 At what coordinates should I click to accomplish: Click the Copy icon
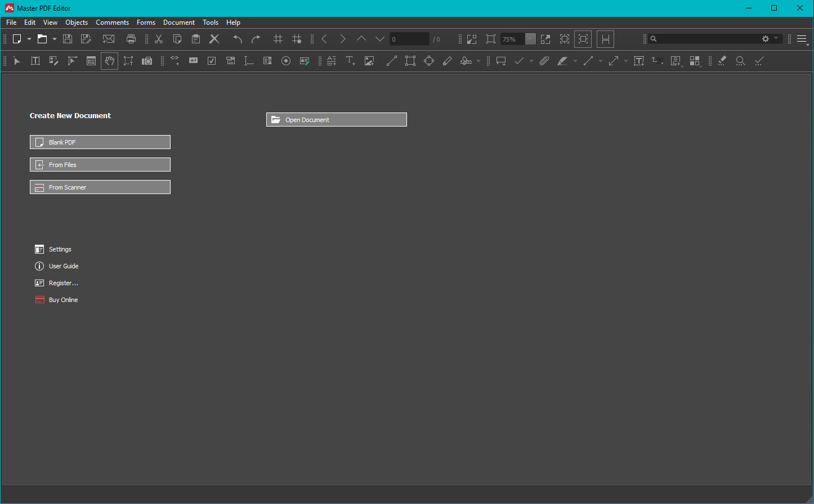(x=177, y=39)
